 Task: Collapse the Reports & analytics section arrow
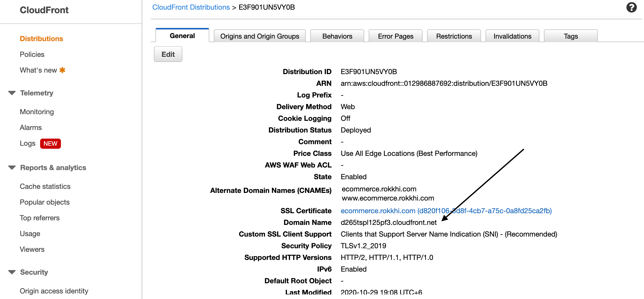click(x=12, y=168)
